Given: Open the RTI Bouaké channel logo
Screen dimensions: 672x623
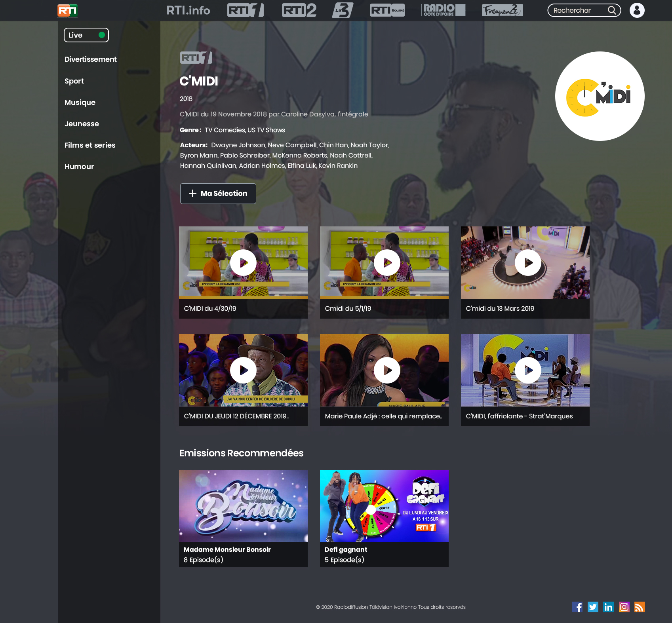Looking at the screenshot, I should [387, 10].
